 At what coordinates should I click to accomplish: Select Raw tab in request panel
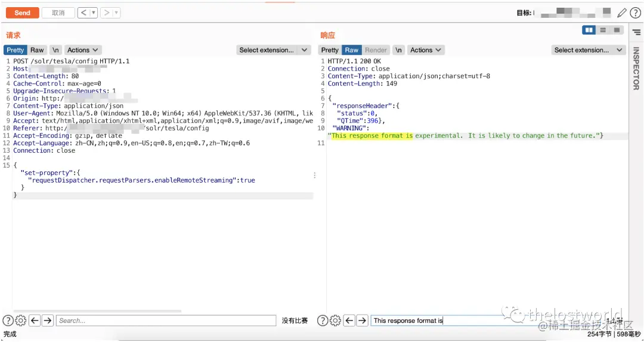pos(37,50)
